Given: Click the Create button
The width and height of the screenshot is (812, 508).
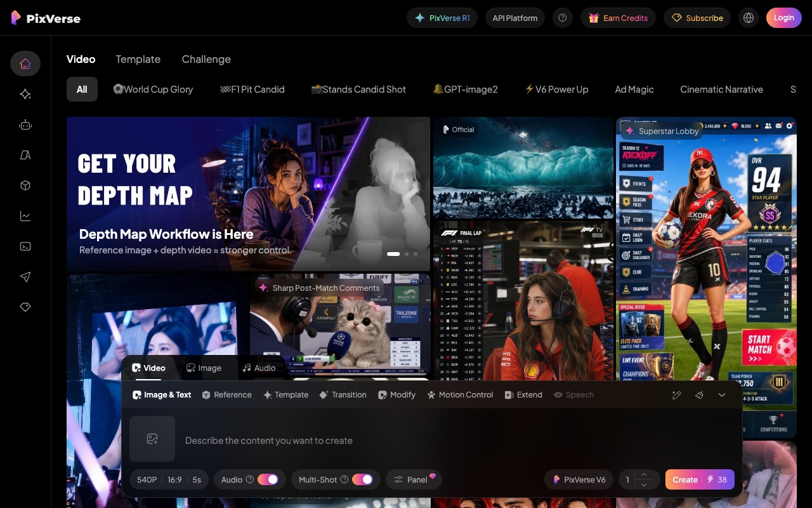Looking at the screenshot, I should [x=700, y=479].
